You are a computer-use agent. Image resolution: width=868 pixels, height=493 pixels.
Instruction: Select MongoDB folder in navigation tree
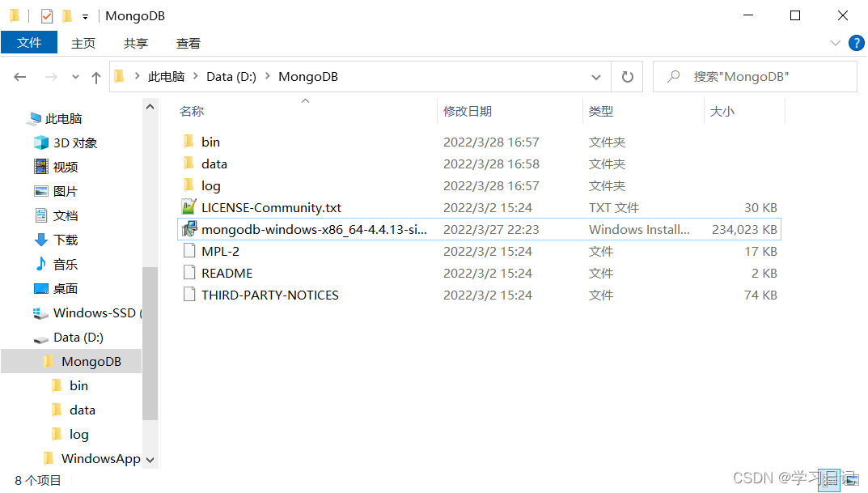(x=71, y=362)
